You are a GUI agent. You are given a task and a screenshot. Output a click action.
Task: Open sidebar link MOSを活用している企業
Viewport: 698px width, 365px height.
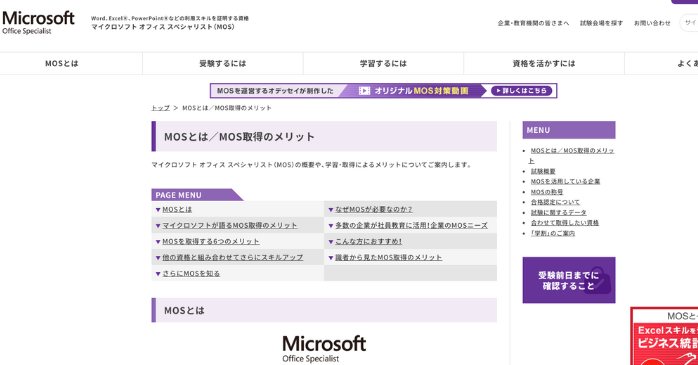tap(565, 182)
